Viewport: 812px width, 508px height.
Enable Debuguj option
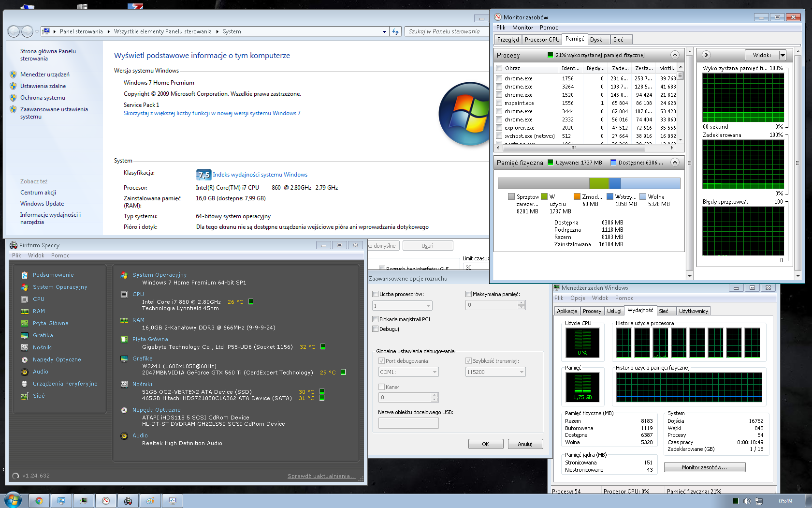coord(375,329)
